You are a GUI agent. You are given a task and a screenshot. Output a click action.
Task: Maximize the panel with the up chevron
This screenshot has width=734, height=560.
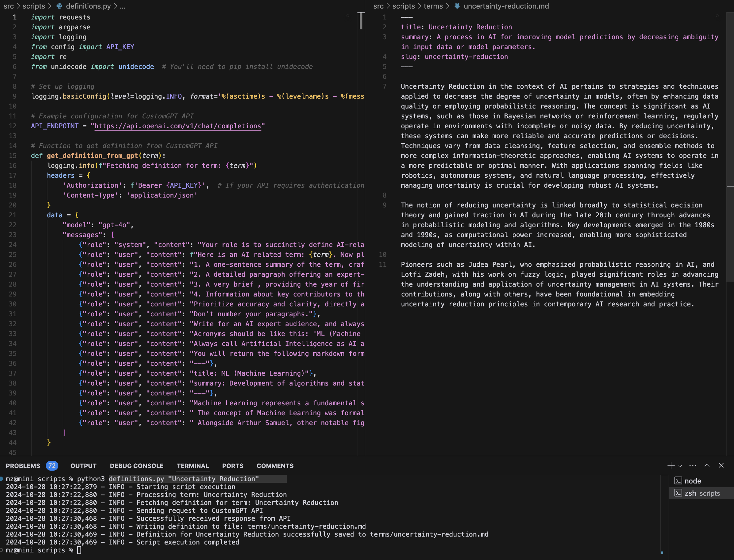pyautogui.click(x=707, y=465)
